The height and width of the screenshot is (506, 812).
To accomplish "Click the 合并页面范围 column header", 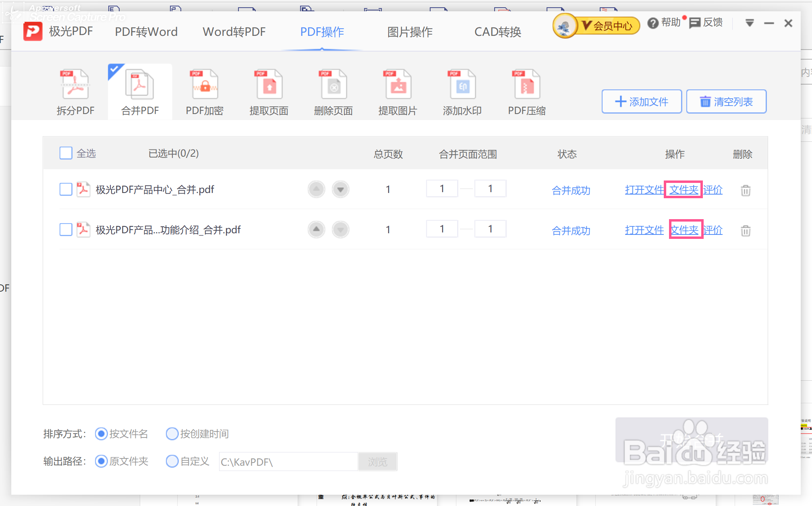I will coord(468,154).
